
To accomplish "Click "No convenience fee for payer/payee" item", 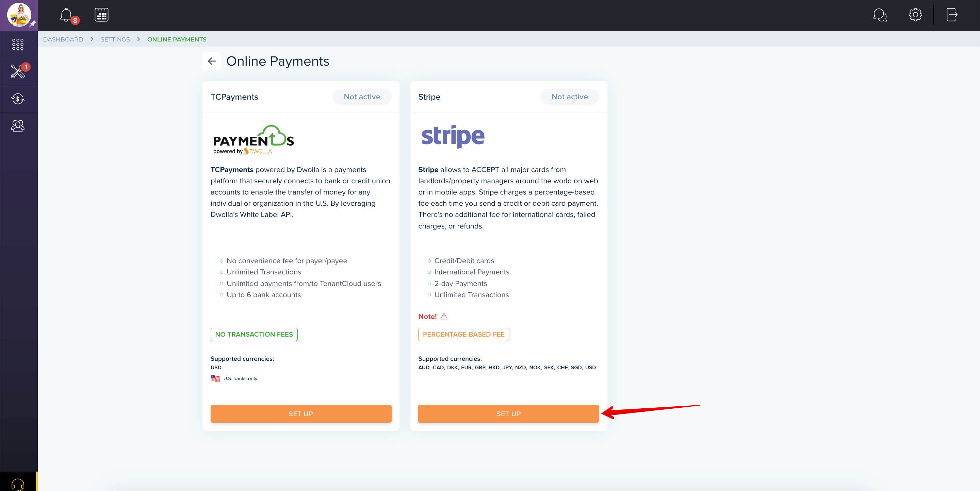I will pyautogui.click(x=287, y=261).
